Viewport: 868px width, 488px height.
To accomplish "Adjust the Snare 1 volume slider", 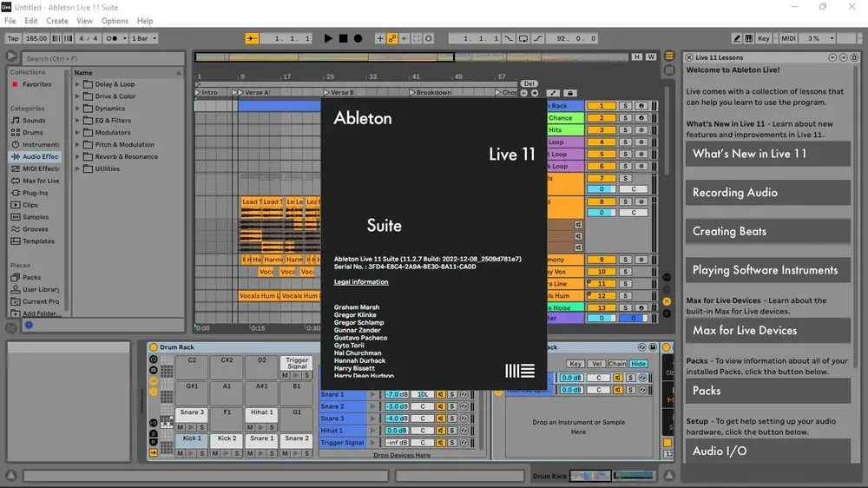I will pos(397,394).
